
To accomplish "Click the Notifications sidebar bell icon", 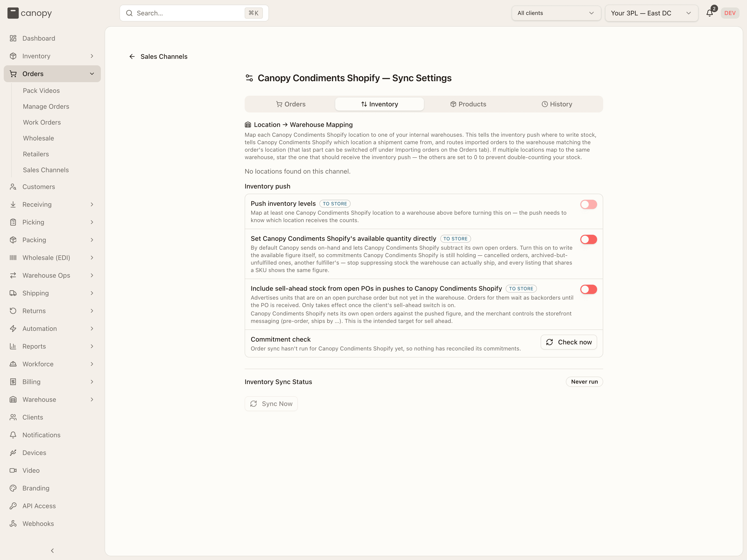I will [x=13, y=435].
